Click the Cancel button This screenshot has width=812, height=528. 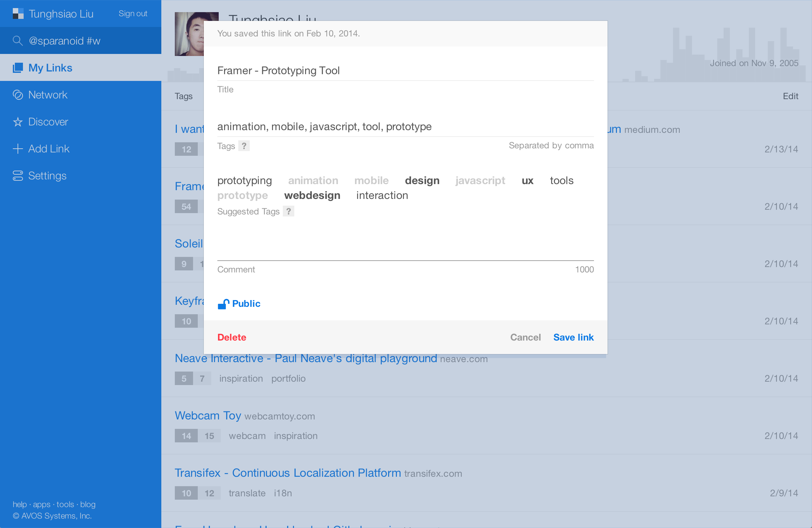(525, 337)
